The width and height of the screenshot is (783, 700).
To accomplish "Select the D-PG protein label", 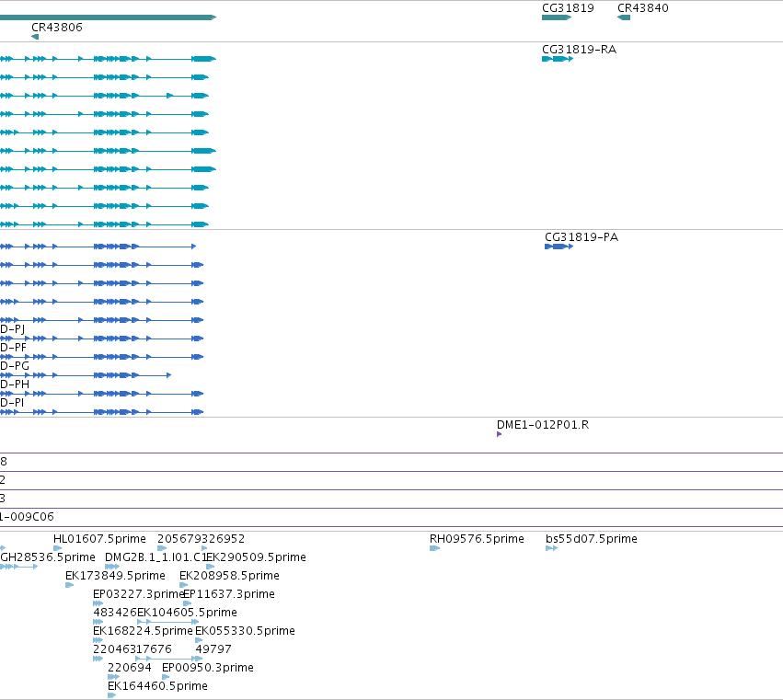I will click(x=15, y=366).
